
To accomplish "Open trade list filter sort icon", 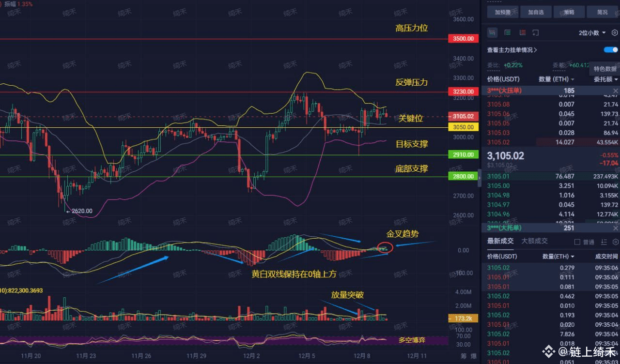I will tap(604, 242).
